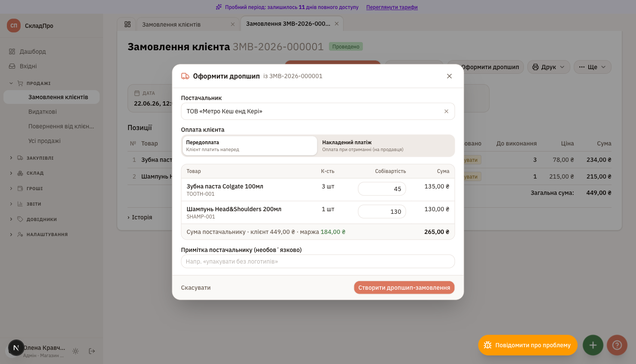Click the dashboard grid icon tab
The image size is (636, 364).
[128, 24]
